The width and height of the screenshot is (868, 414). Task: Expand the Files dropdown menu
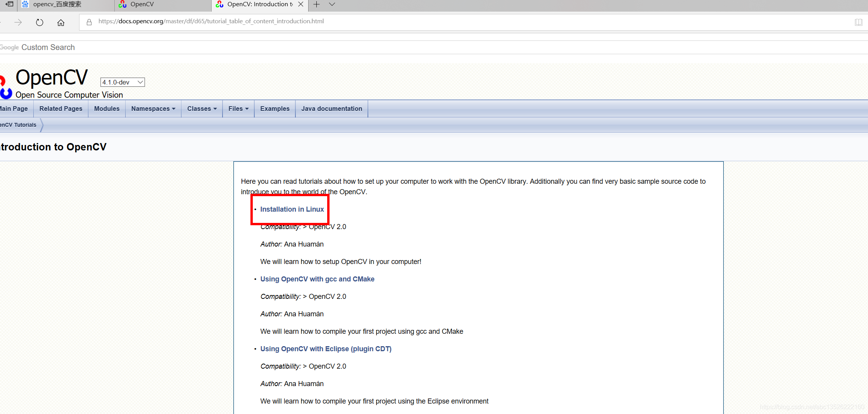tap(238, 109)
